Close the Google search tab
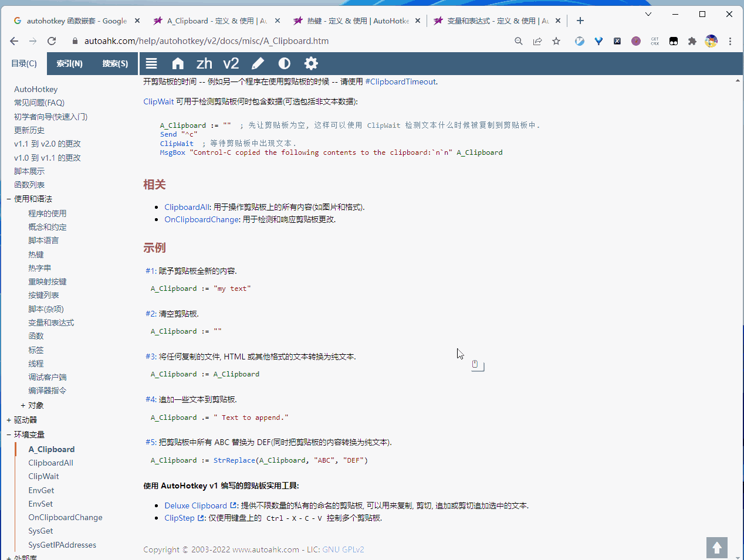Image resolution: width=744 pixels, height=560 pixels. pos(137,21)
